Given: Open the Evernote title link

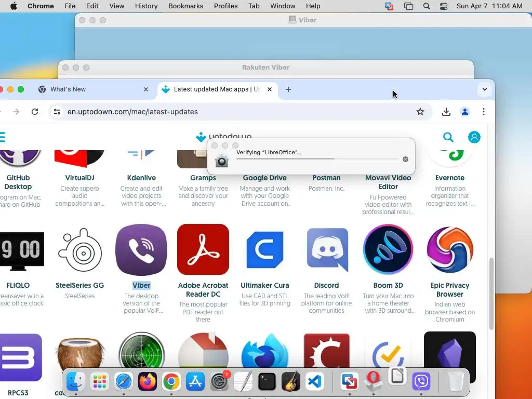Looking at the screenshot, I should click(449, 178).
